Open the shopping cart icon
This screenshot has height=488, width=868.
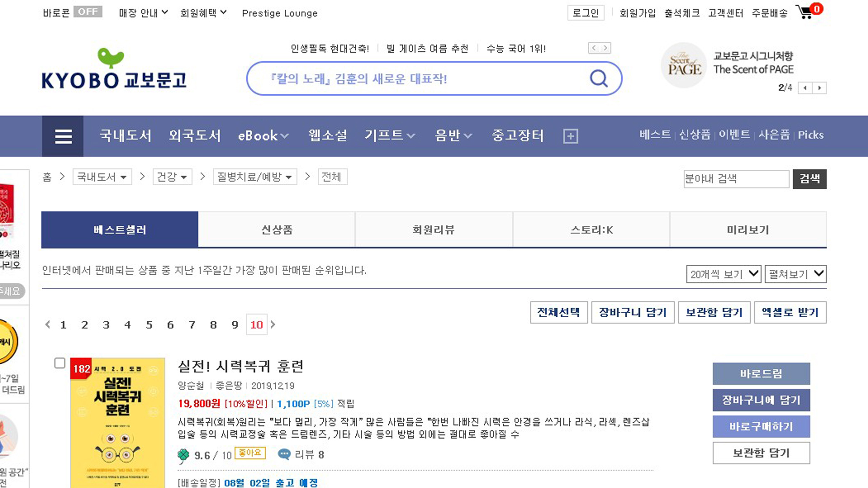point(806,12)
